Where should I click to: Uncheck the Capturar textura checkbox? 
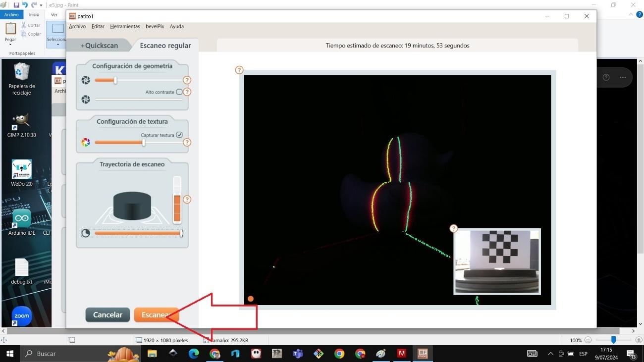tap(179, 135)
